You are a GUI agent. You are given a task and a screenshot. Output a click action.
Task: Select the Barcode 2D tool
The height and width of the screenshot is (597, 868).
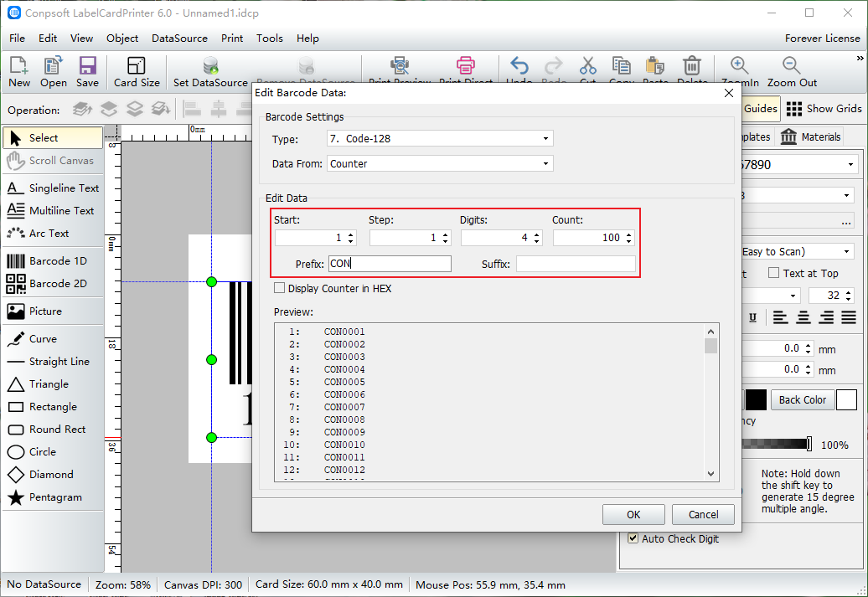tap(53, 283)
